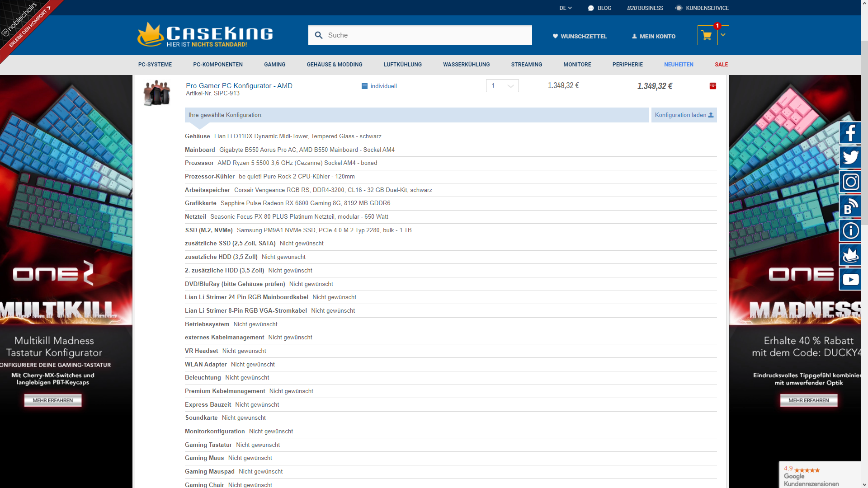Click into the Suche search field

click(x=425, y=35)
